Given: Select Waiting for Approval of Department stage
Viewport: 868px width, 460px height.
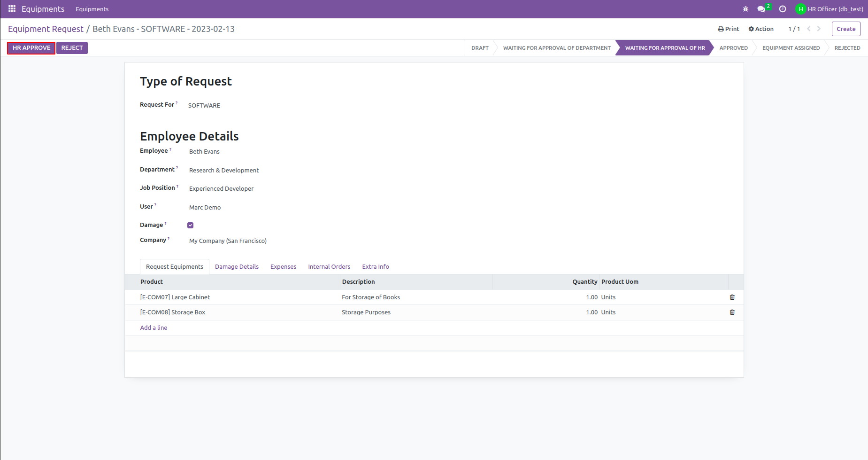Looking at the screenshot, I should [x=557, y=48].
